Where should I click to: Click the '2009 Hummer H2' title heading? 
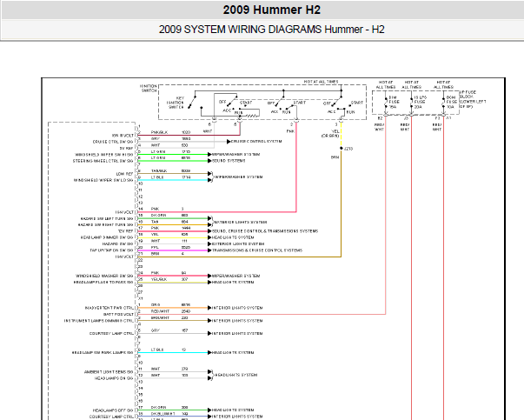point(272,10)
